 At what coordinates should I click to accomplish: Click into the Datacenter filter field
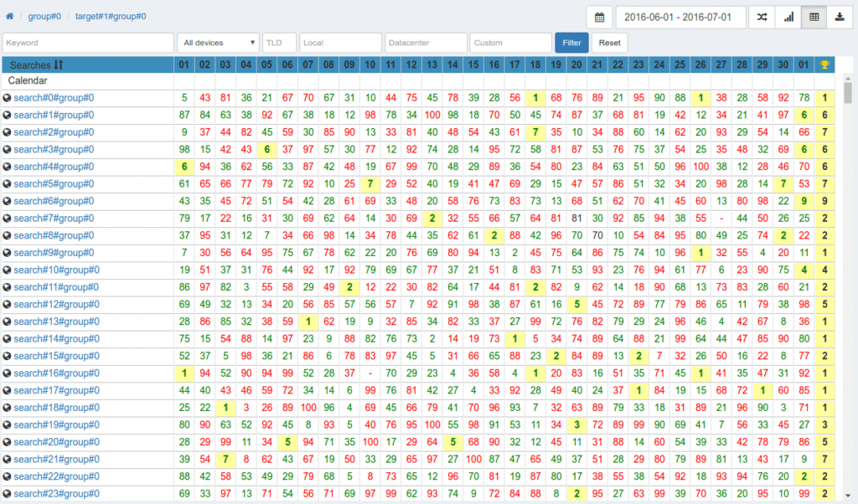426,43
